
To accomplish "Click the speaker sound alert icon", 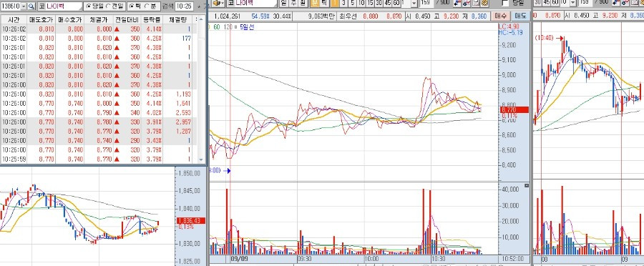I will click(218, 3).
